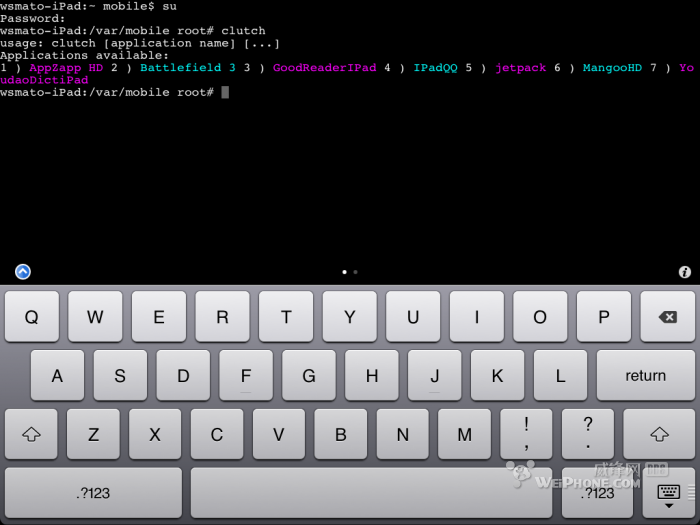Tap the return key
700x525 pixels.
pos(646,375)
